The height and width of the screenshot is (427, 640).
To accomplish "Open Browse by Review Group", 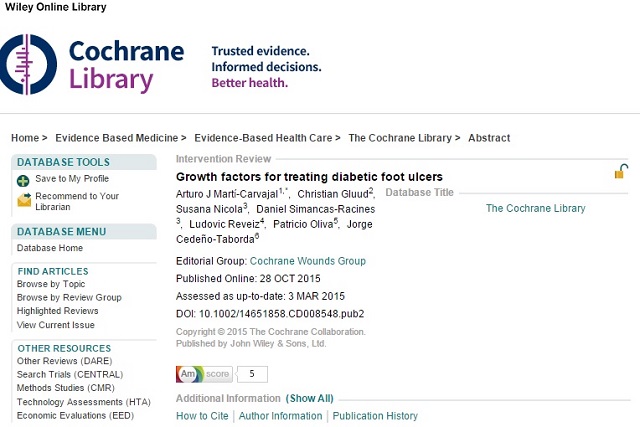I will [x=69, y=297].
